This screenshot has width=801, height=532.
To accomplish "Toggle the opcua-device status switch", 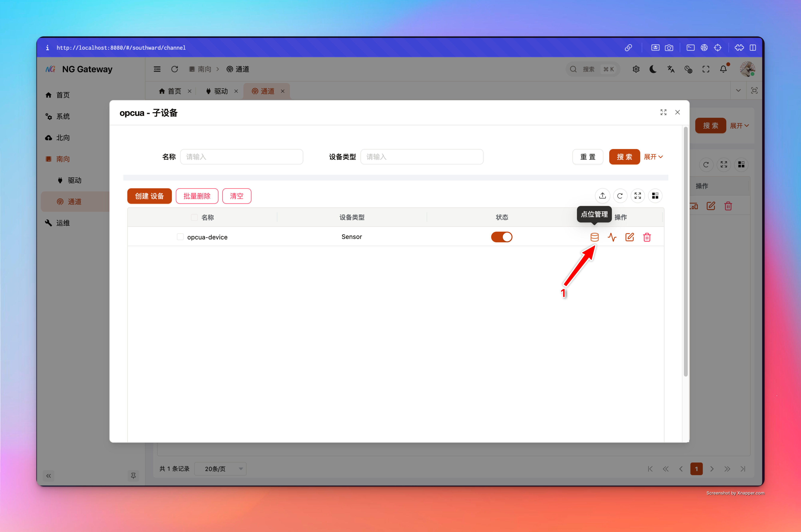I will pos(501,237).
